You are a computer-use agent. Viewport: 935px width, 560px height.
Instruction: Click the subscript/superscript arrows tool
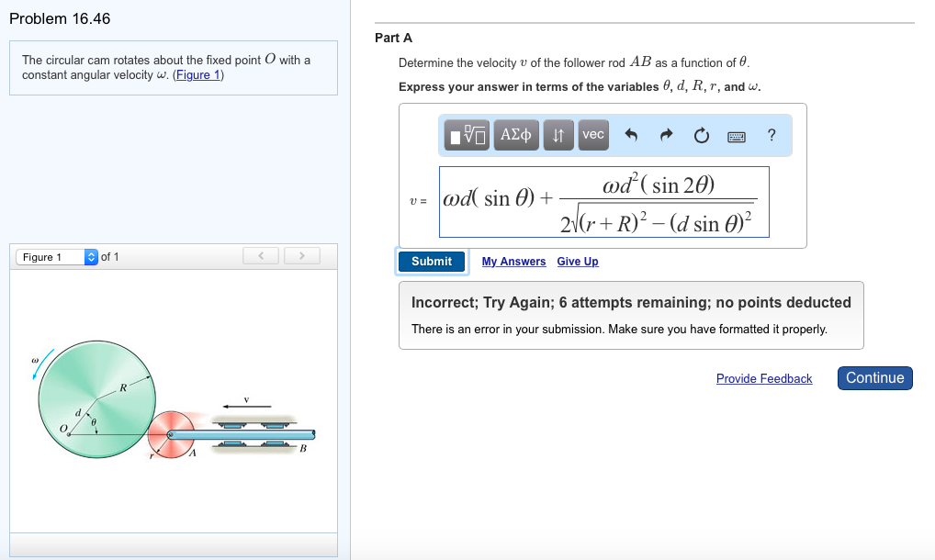click(x=558, y=135)
